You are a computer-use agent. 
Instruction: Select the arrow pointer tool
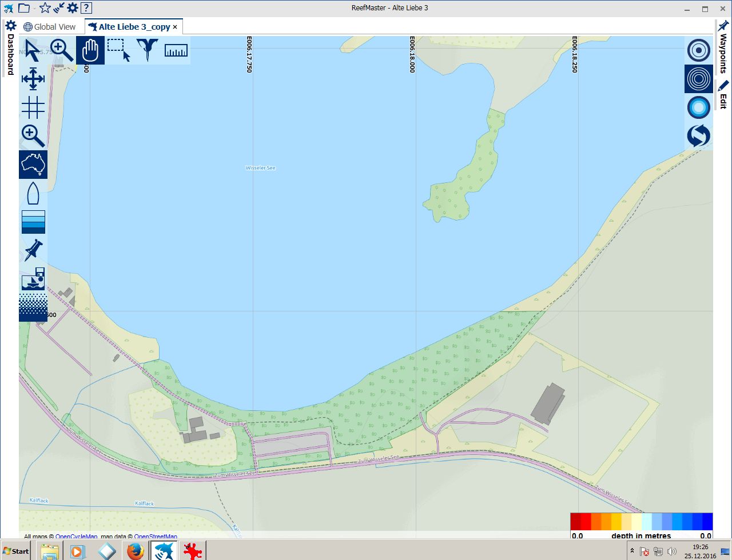33,50
